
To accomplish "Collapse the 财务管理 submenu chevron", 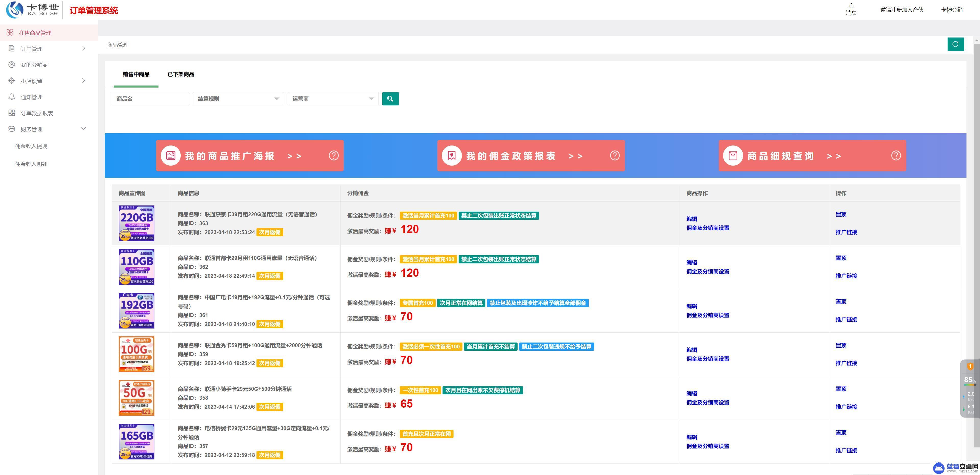I will click(84, 129).
